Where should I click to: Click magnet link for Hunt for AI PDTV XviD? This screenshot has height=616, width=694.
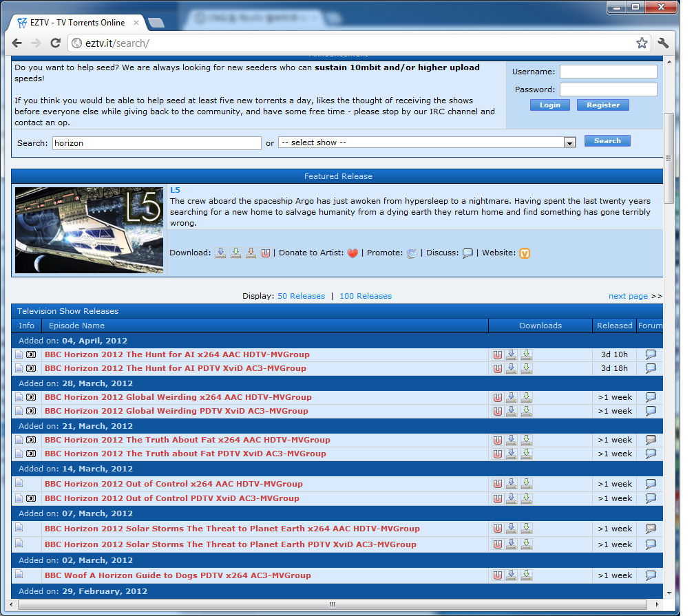coord(498,369)
